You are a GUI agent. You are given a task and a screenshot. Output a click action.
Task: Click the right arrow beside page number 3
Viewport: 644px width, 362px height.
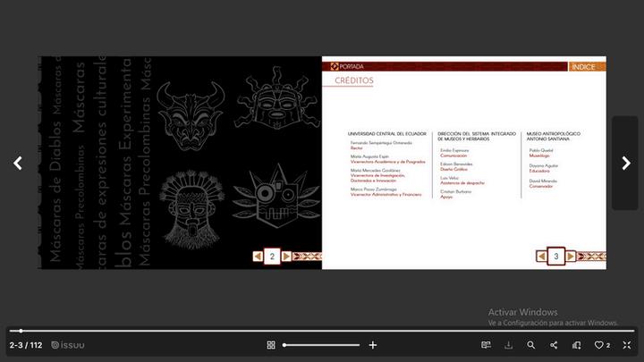point(571,257)
